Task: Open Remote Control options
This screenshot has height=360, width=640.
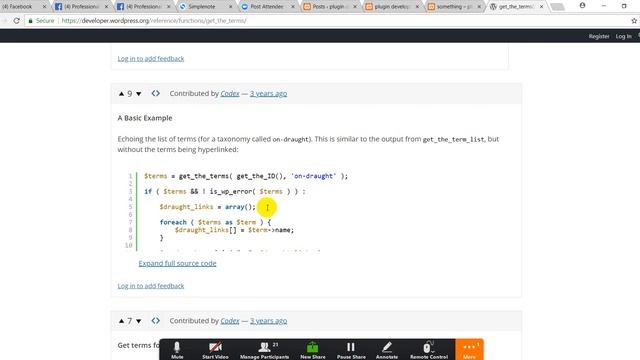Action: (429, 350)
